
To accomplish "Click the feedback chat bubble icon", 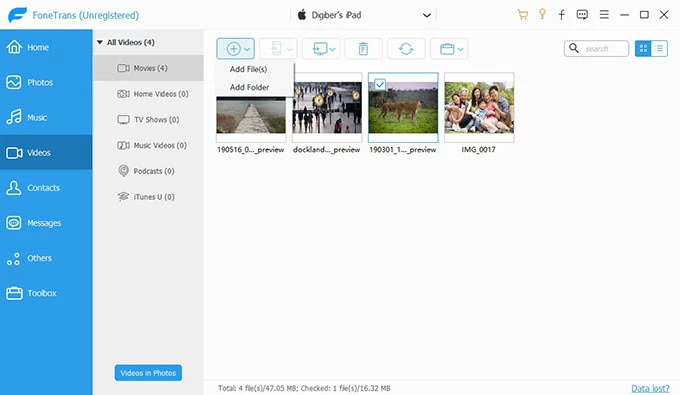I will (582, 15).
